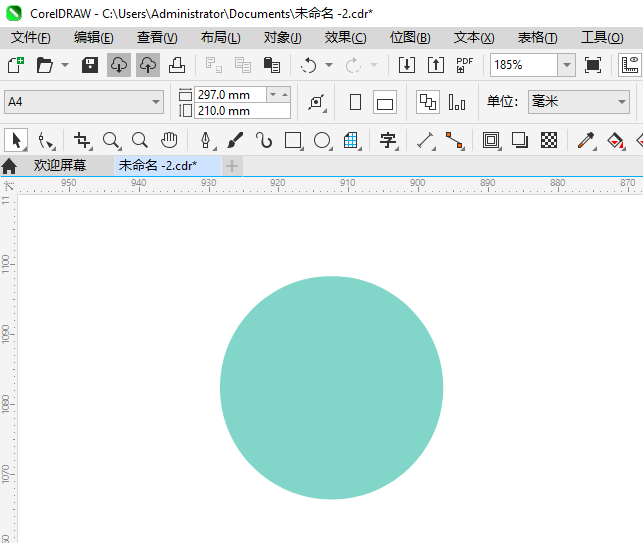Select the Pick arrow tool
Image resolution: width=643 pixels, height=543 pixels.
coord(16,140)
